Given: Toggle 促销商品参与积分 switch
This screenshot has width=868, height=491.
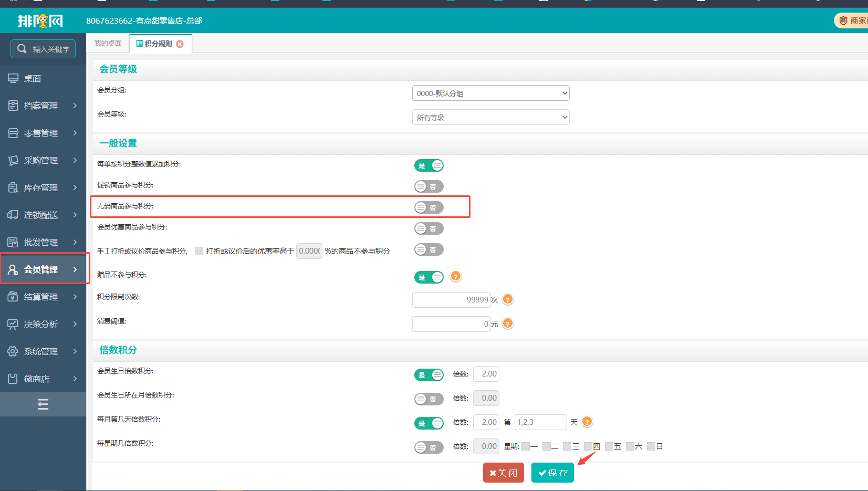Looking at the screenshot, I should tap(429, 186).
